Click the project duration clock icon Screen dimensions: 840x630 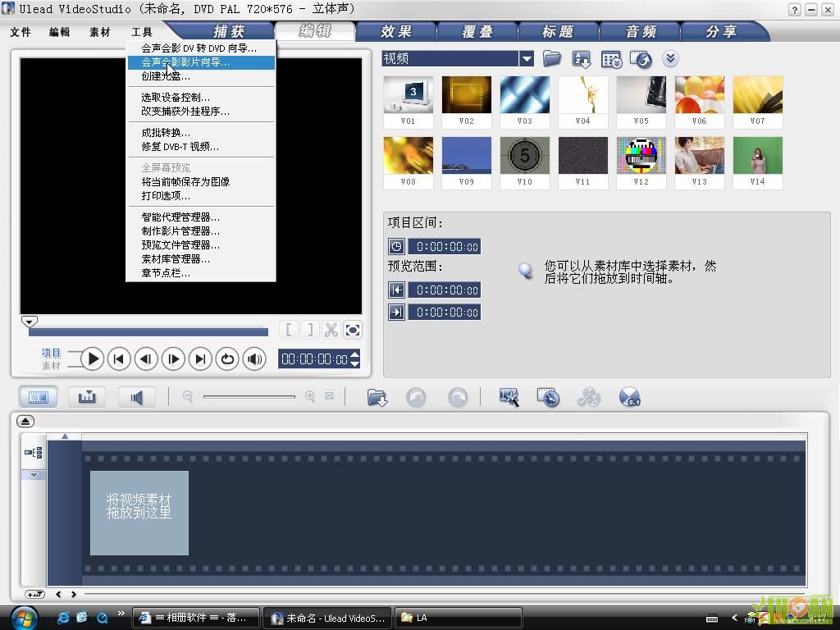(396, 246)
